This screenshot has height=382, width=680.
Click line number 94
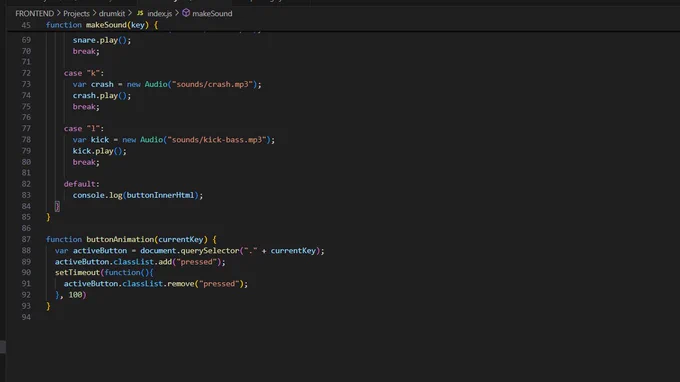pyautogui.click(x=26, y=317)
